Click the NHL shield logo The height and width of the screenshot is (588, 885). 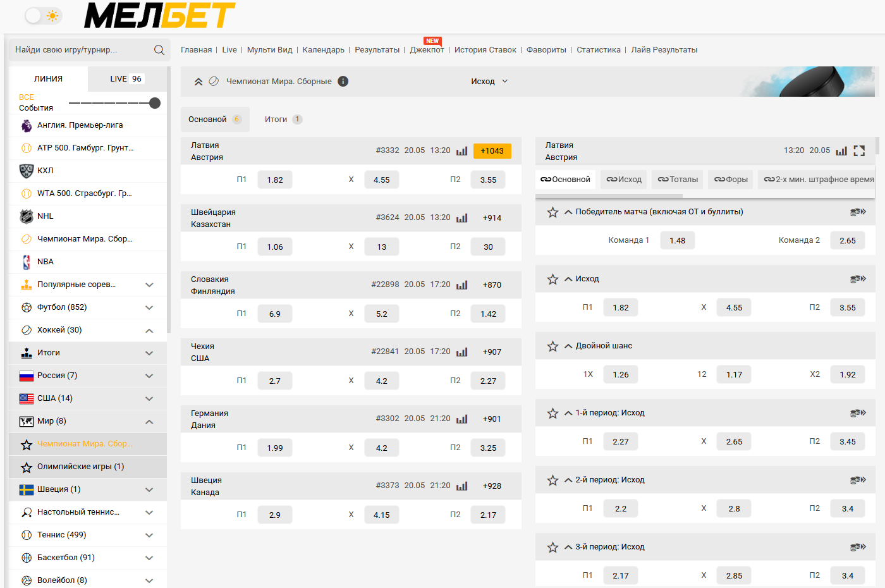coord(27,216)
